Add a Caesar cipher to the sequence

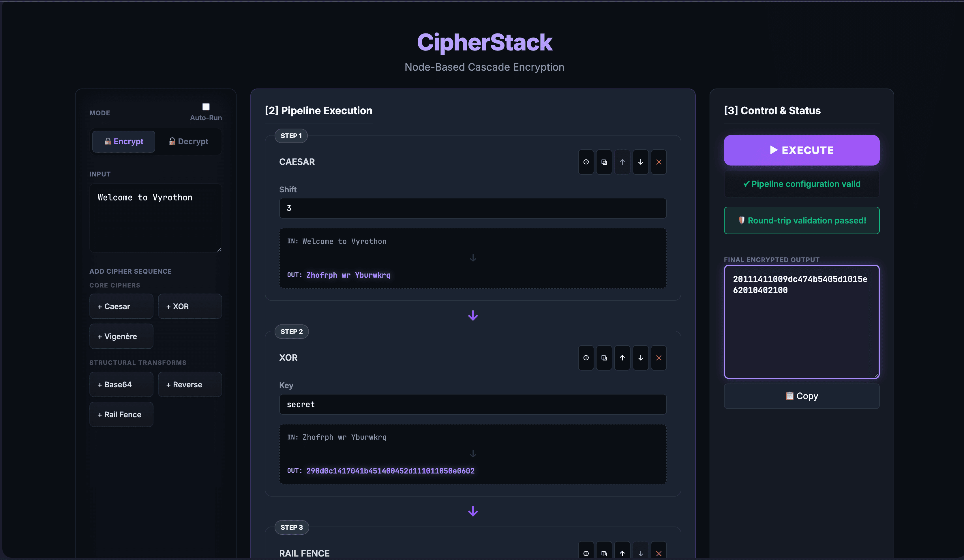tap(121, 307)
